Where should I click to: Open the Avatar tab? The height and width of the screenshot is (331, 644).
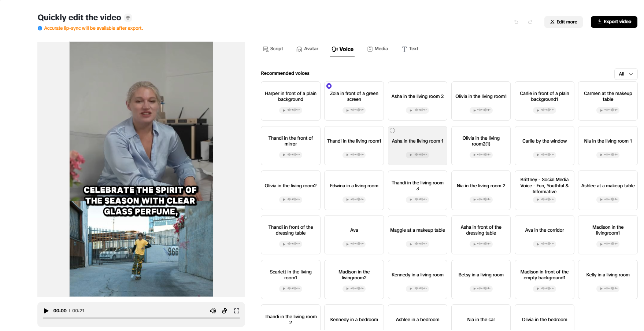coord(307,48)
